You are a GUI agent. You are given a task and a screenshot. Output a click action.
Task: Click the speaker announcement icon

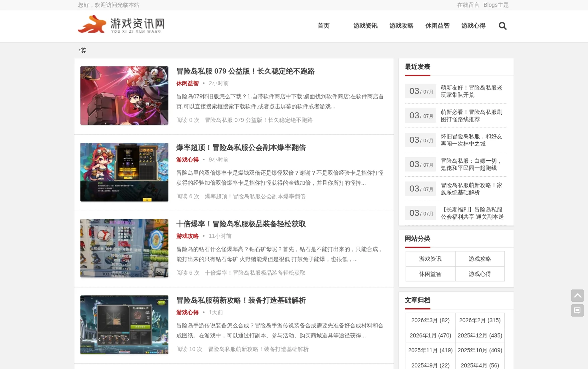pos(83,50)
